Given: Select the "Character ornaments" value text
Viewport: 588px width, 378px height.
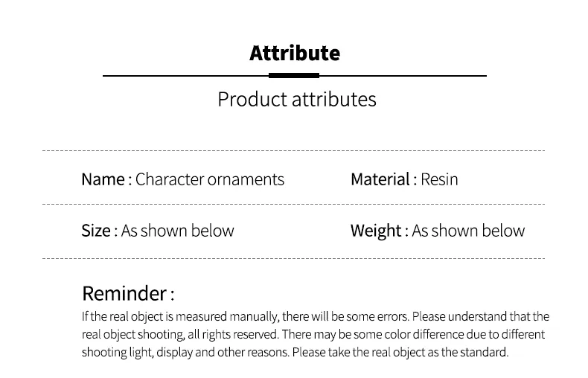Looking at the screenshot, I should pyautogui.click(x=210, y=179).
